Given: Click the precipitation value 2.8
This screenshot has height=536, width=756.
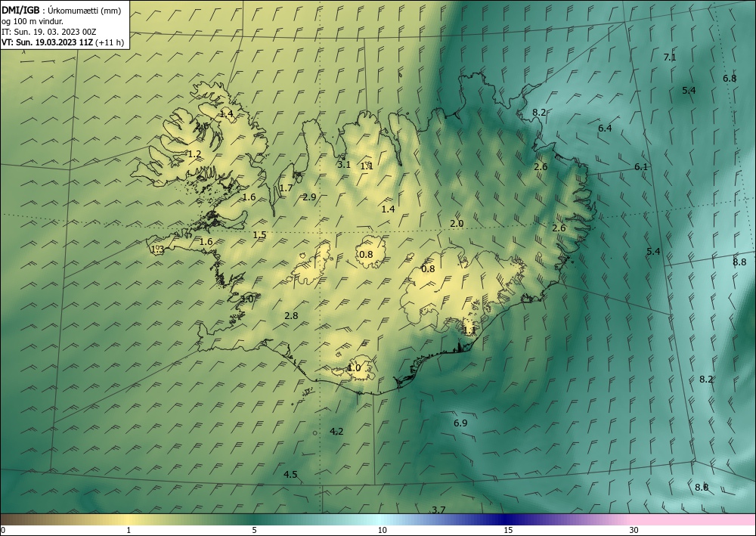Looking at the screenshot, I should [291, 316].
